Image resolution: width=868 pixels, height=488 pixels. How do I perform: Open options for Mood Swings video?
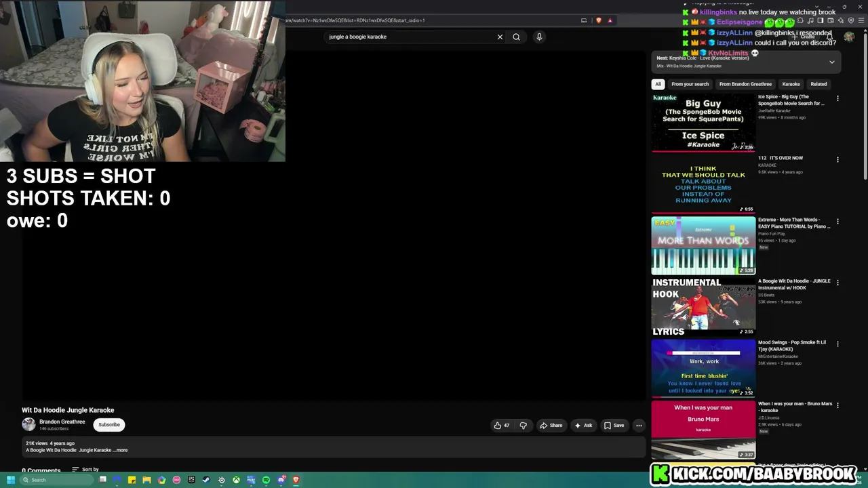point(837,344)
